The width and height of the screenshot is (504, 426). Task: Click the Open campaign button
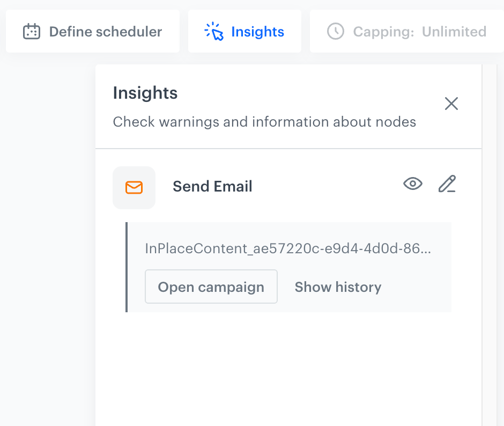pyautogui.click(x=211, y=287)
